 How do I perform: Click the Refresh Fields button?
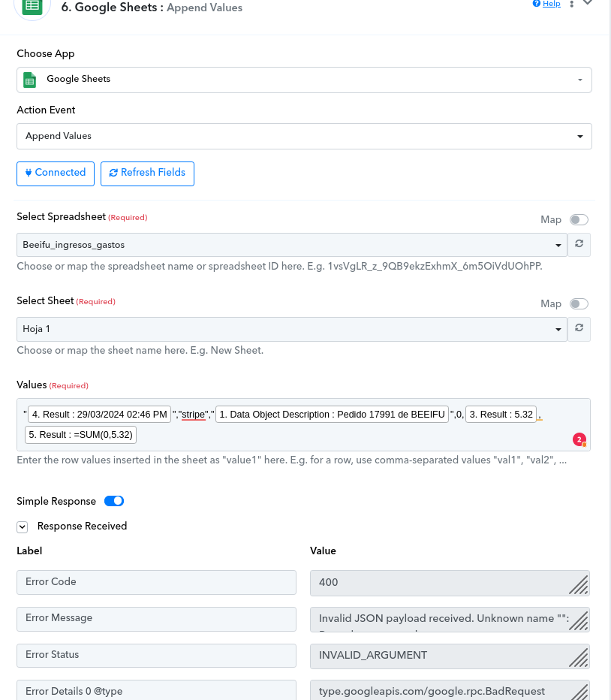coord(147,173)
